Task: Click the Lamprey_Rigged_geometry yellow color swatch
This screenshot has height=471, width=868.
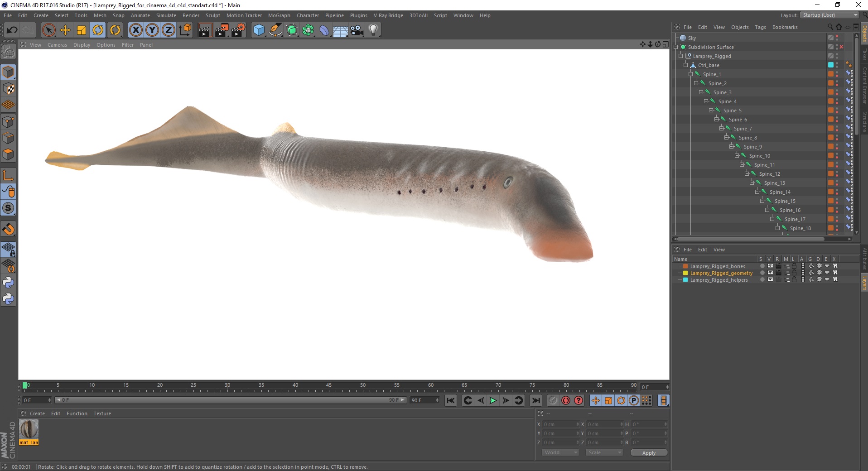Action: pos(685,273)
